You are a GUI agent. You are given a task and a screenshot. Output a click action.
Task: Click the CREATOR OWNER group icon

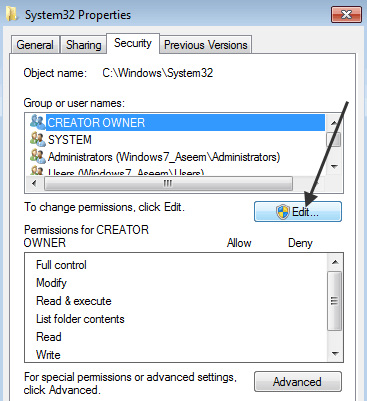pos(37,122)
